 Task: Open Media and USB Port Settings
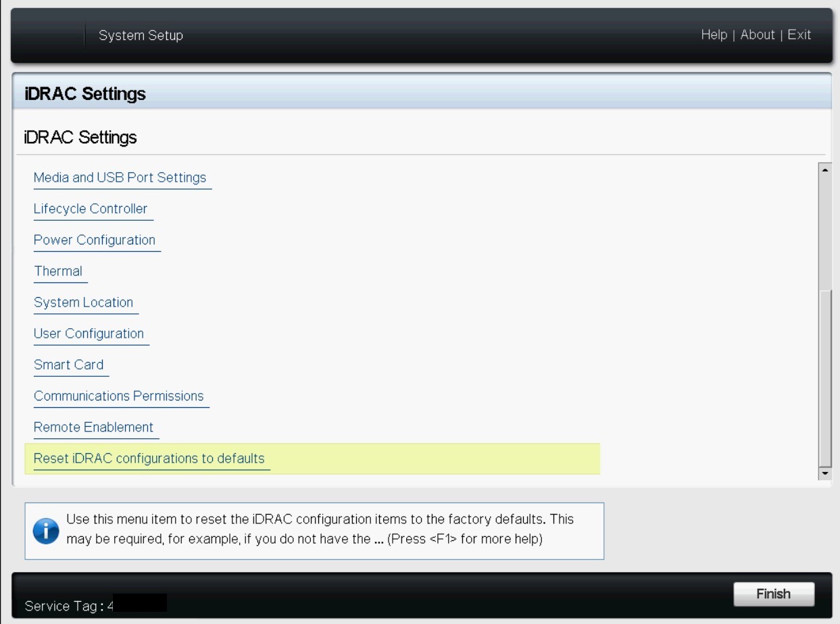120,178
